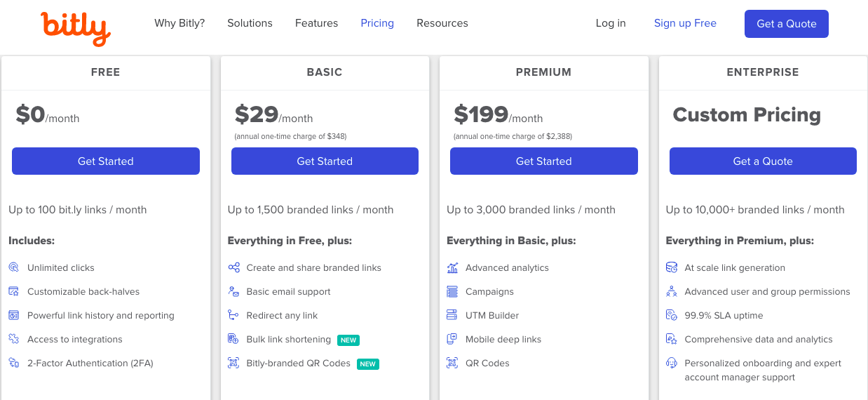Open the Solutions menu
This screenshot has height=400, width=868.
pyautogui.click(x=250, y=23)
